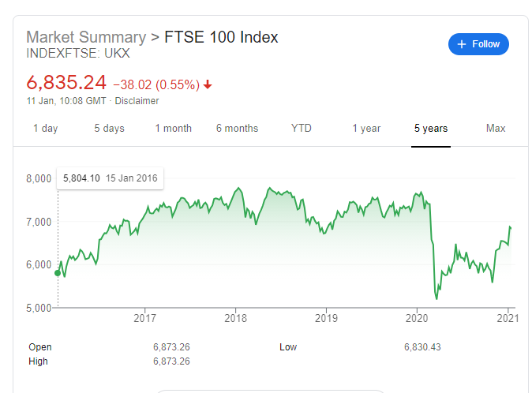Choose the YTD range tab

tap(301, 128)
